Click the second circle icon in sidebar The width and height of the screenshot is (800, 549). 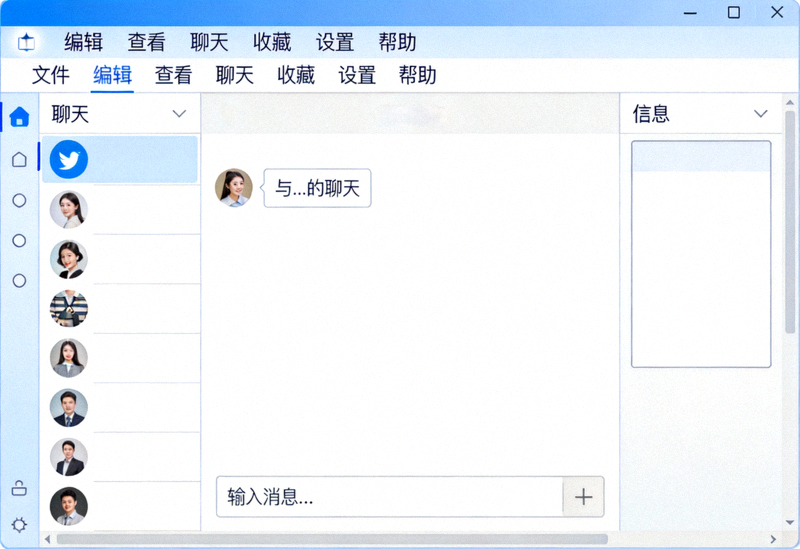pyautogui.click(x=19, y=240)
